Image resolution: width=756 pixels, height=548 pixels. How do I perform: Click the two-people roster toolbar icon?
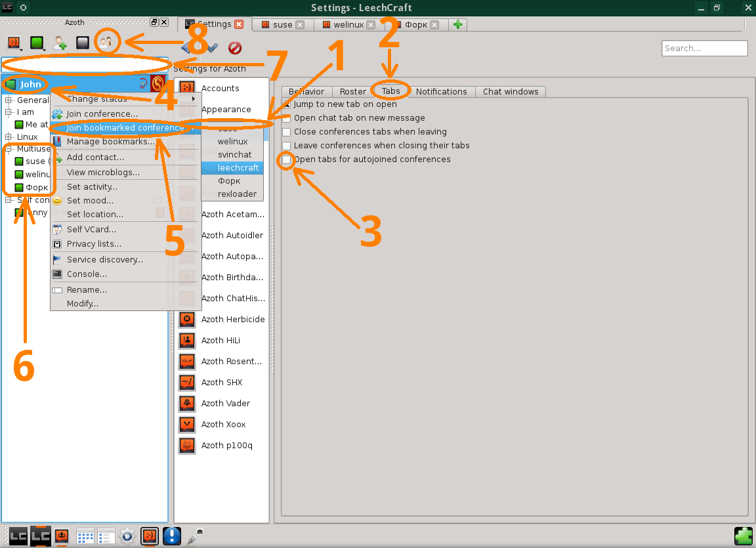106,43
